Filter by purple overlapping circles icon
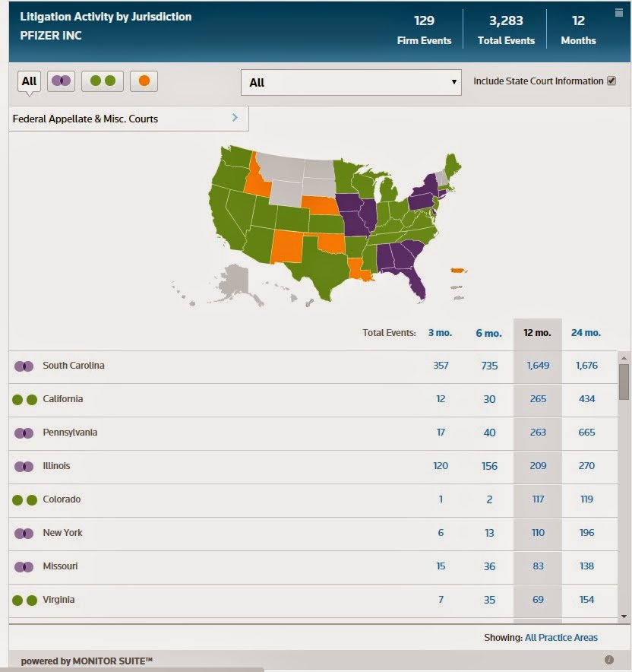The width and height of the screenshot is (632, 672). point(61,81)
